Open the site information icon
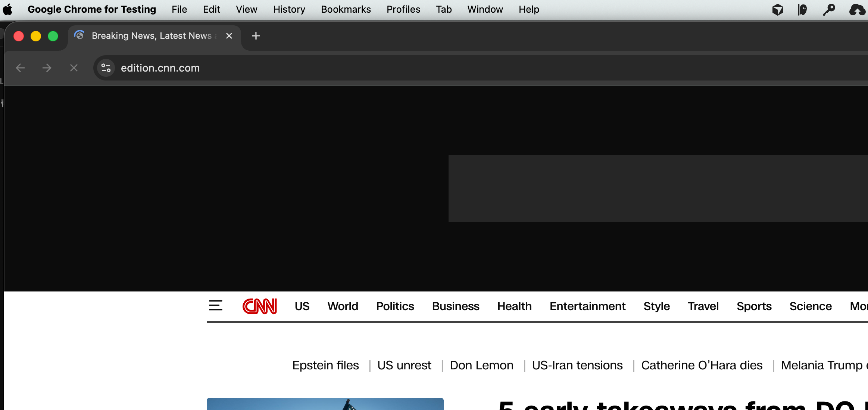 106,68
